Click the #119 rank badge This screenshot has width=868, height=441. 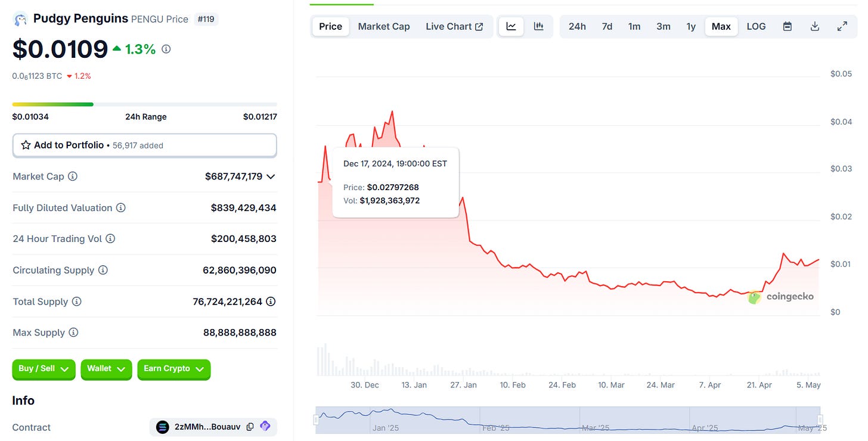tap(206, 19)
